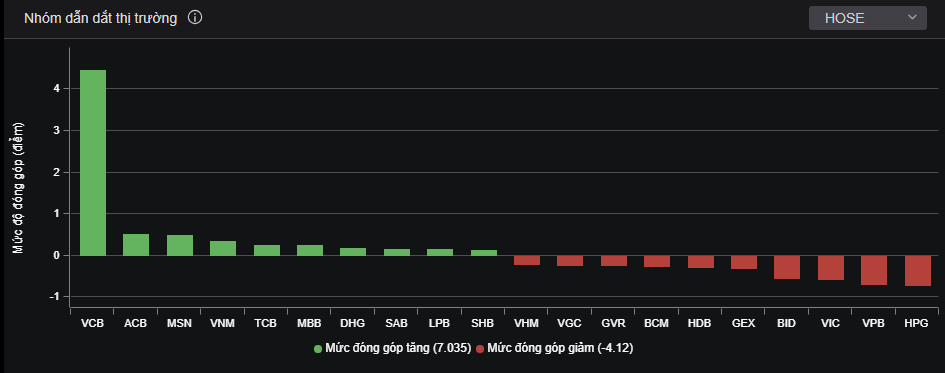This screenshot has width=945, height=373.
Task: Click the GVR axis label
Action: click(x=613, y=324)
